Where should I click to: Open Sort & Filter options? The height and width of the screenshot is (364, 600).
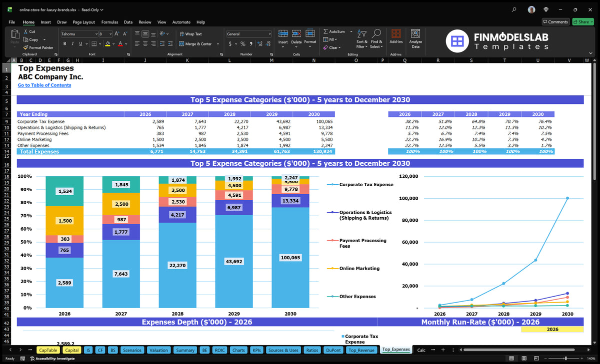[x=362, y=38]
